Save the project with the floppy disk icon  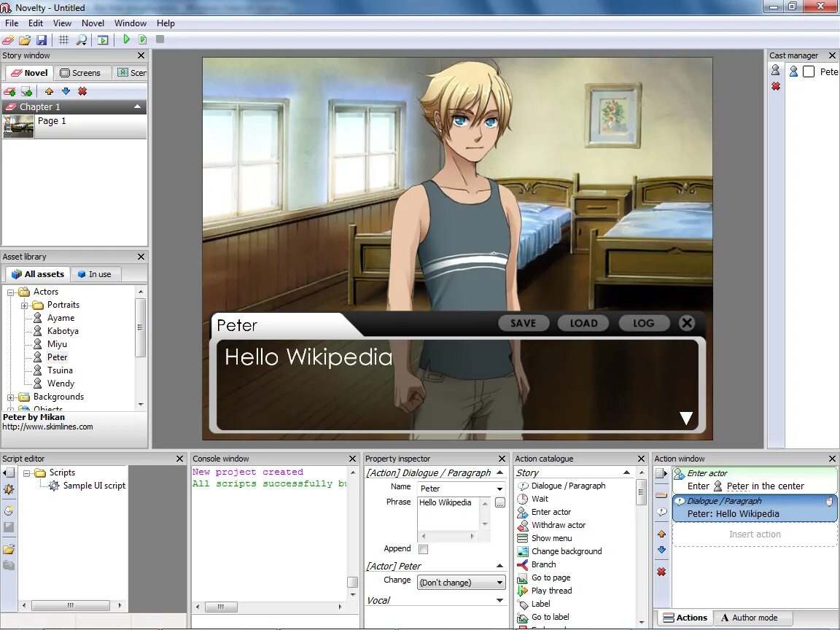(x=42, y=39)
